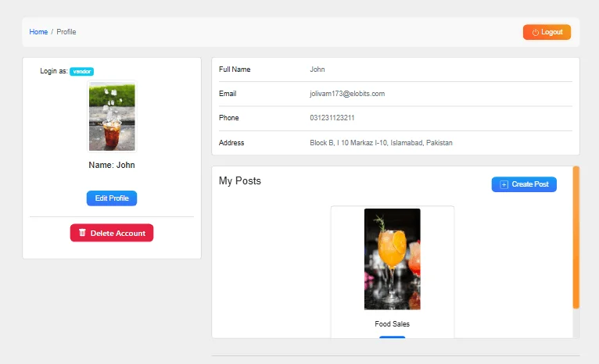Click the trash icon on Delete Account
This screenshot has height=364, width=599.
pyautogui.click(x=82, y=233)
